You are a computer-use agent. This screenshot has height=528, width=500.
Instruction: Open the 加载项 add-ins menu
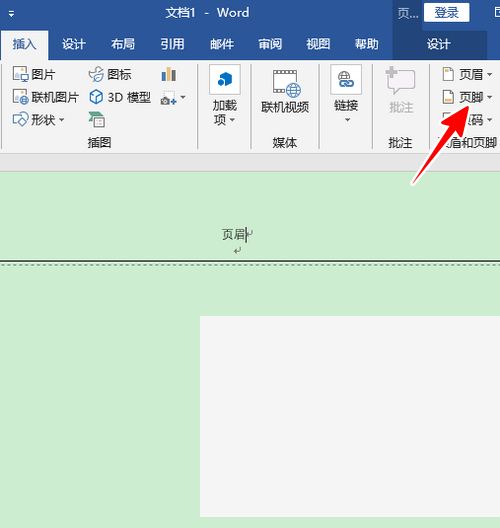[x=225, y=96]
